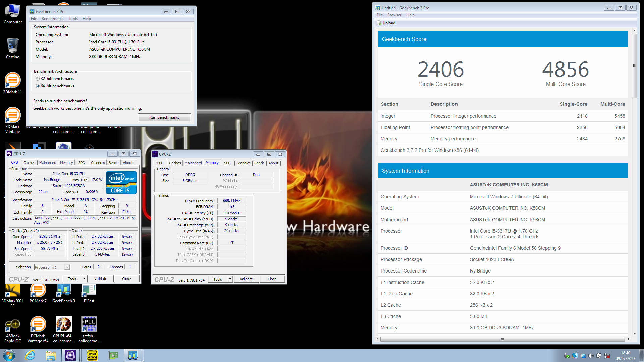
Task: Launch PCMark 7 desktop shortcut
Action: (x=38, y=294)
